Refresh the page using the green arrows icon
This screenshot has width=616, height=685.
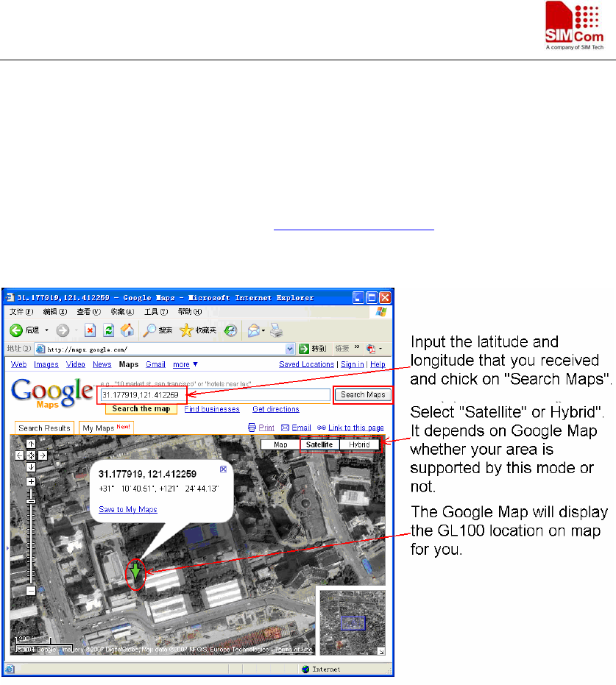108,330
